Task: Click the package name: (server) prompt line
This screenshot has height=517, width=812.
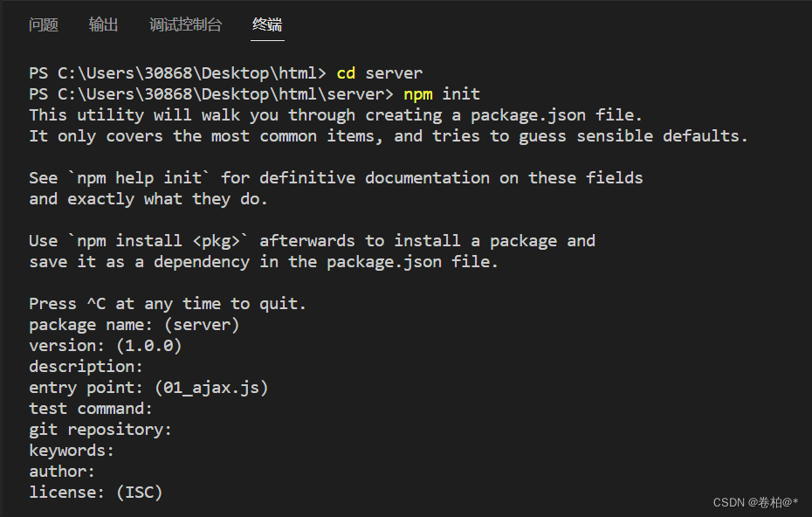Action: pos(135,324)
